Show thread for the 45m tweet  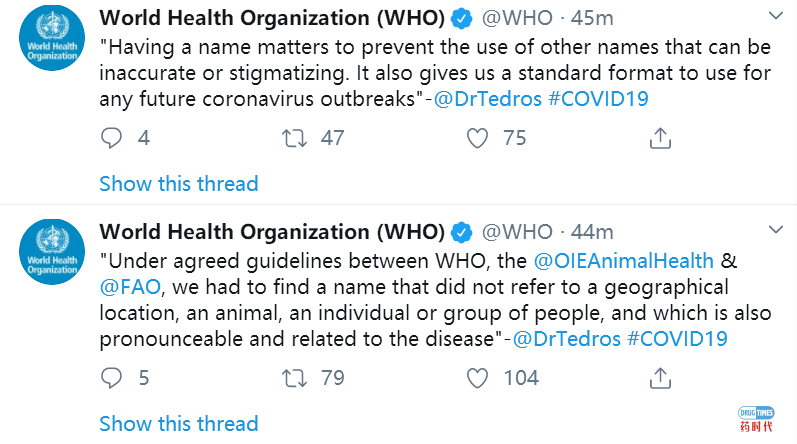179,183
